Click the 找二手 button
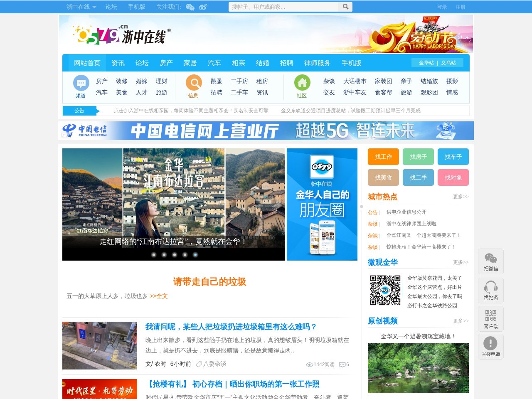Screen dimensions: 532x399 coord(418,177)
